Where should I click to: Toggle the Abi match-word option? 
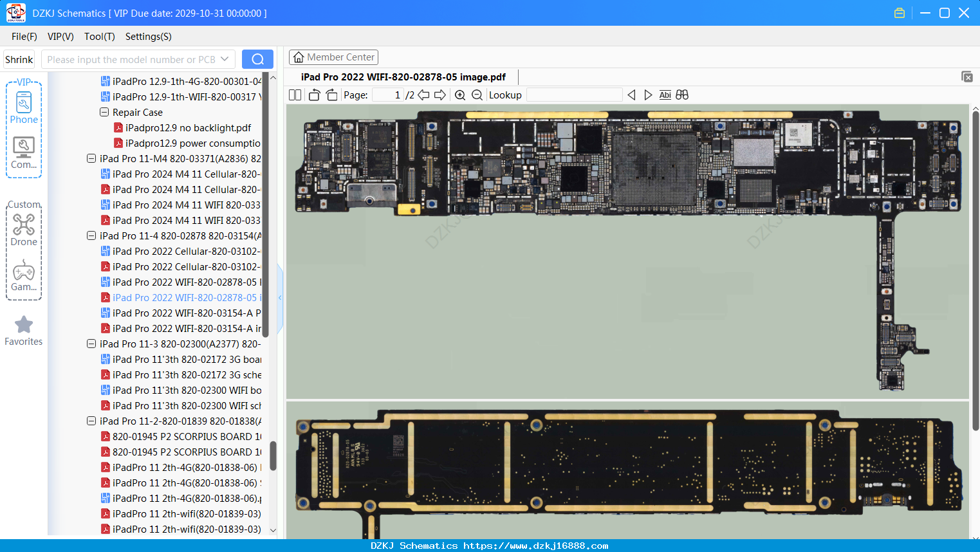[665, 95]
